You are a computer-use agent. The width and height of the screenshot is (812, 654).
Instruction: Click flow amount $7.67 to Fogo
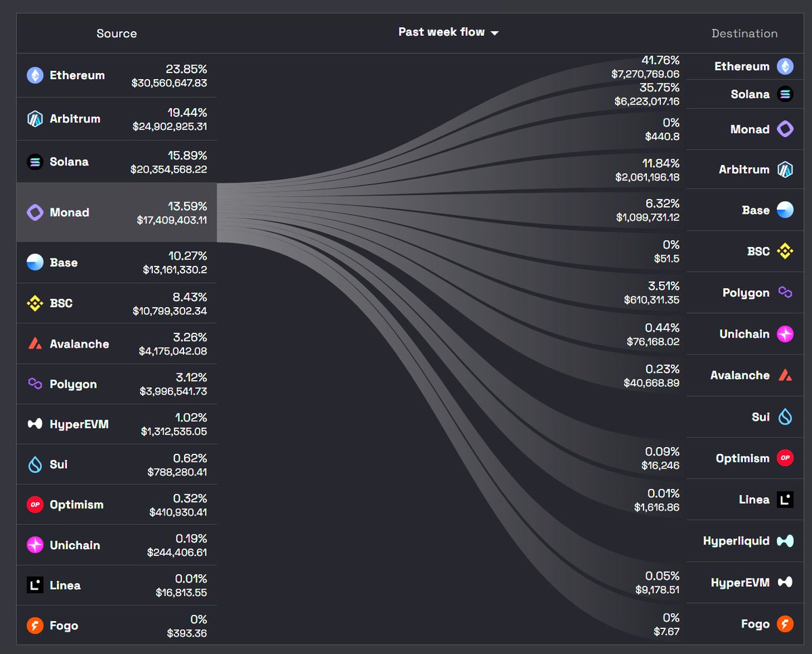pyautogui.click(x=667, y=632)
